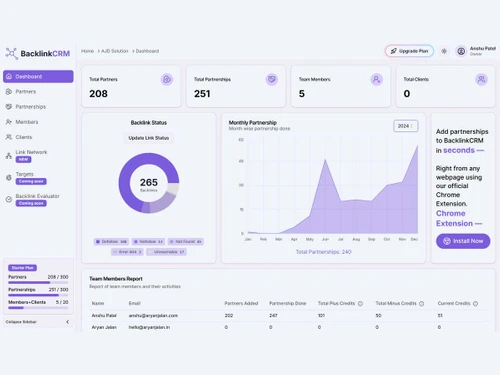Click the Partnership Done column header
This screenshot has width=500, height=375.
(288, 303)
